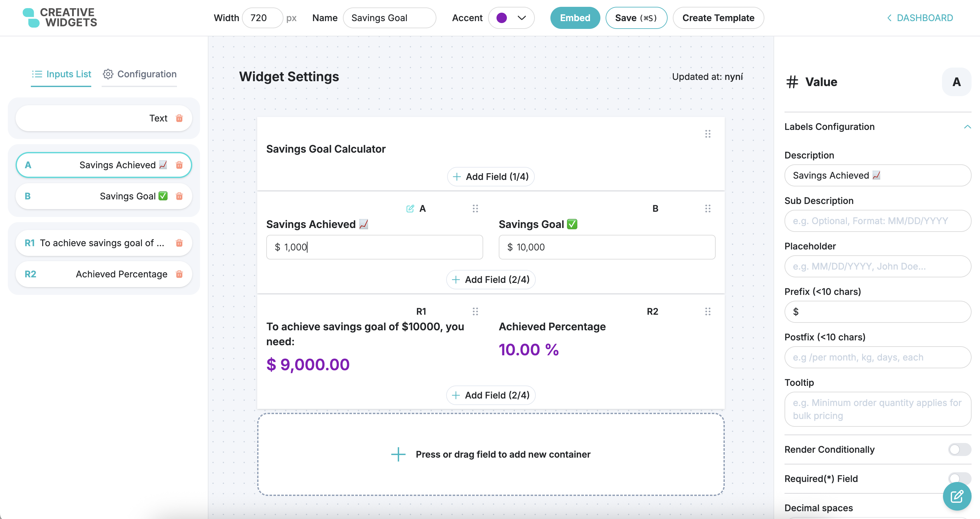The image size is (980, 519).
Task: Click the 10.00 % result value
Action: click(x=528, y=350)
